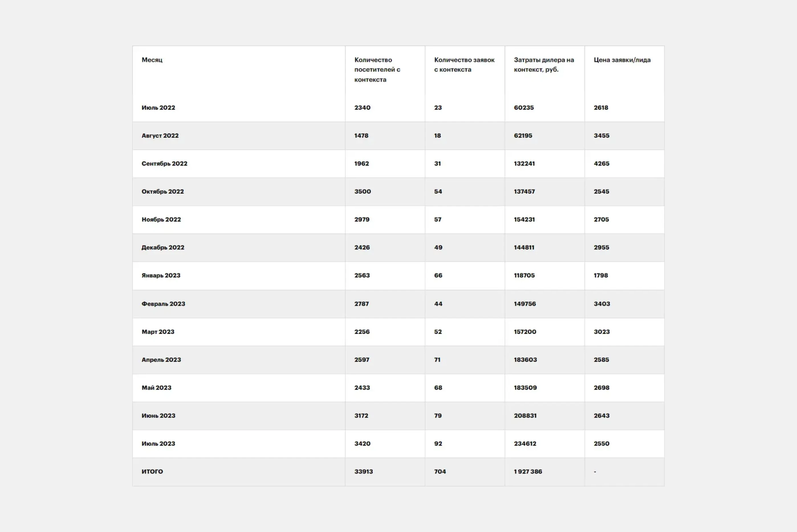Screen dimensions: 797x532
Task: Click the "Цена заявки/лида" header
Action: (622, 60)
